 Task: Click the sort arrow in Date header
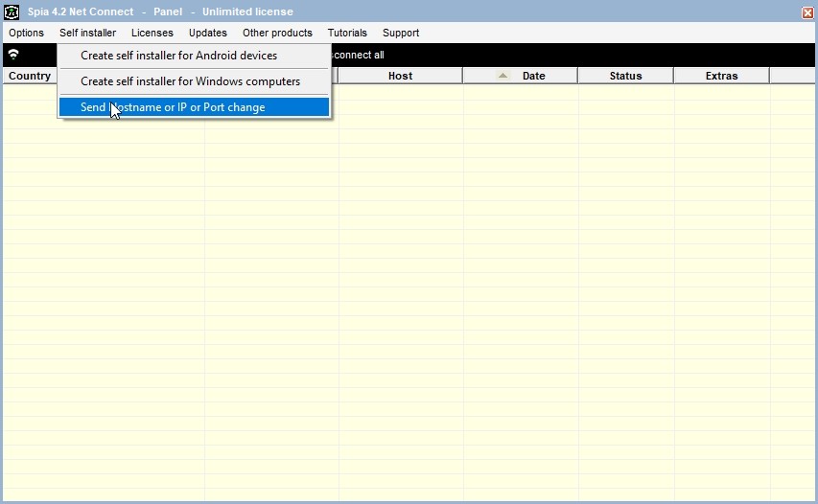click(502, 76)
